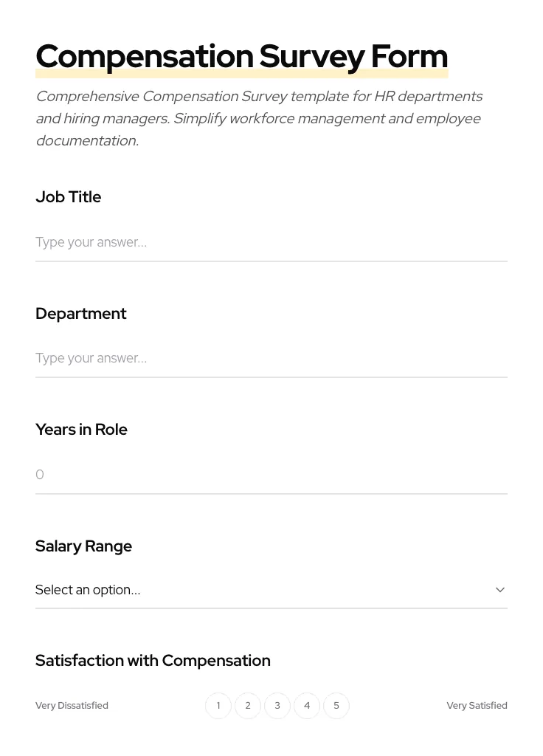Pick rating 4 on satisfaction scale

click(307, 706)
